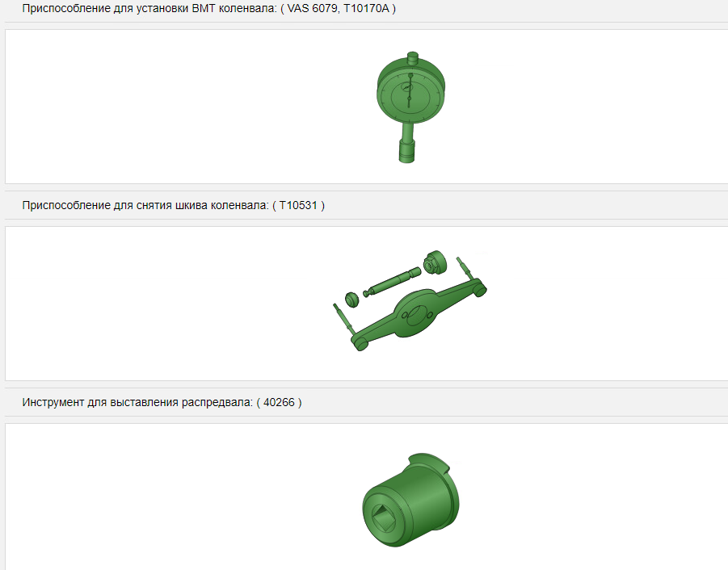Image resolution: width=728 pixels, height=570 pixels.
Task: Click the left pin on the puller arm
Action: pyautogui.click(x=344, y=317)
